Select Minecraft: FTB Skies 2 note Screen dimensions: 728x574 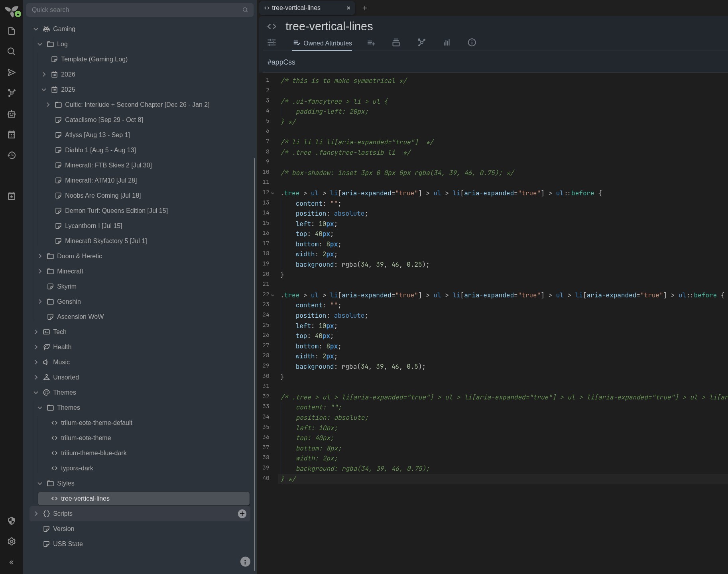click(x=108, y=165)
